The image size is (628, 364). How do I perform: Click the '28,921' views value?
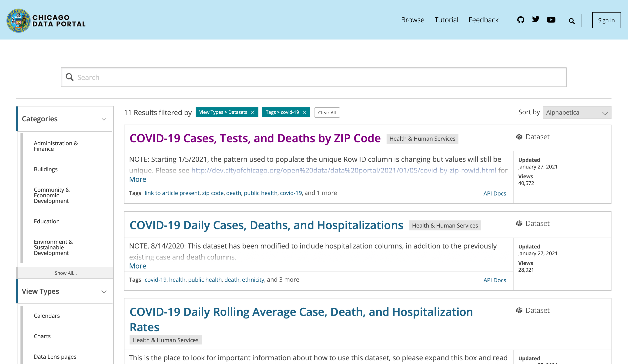pos(526,270)
